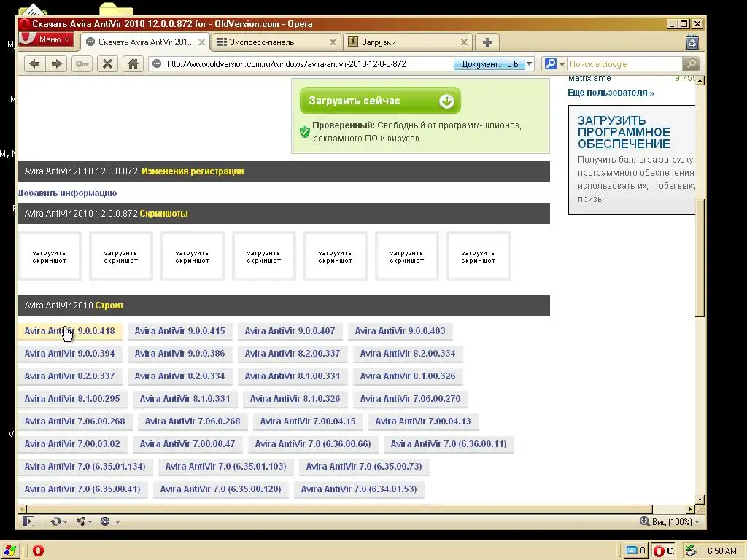Open Avira AntiVir 8.2.00.337 link
The height and width of the screenshot is (560, 747).
[293, 354]
